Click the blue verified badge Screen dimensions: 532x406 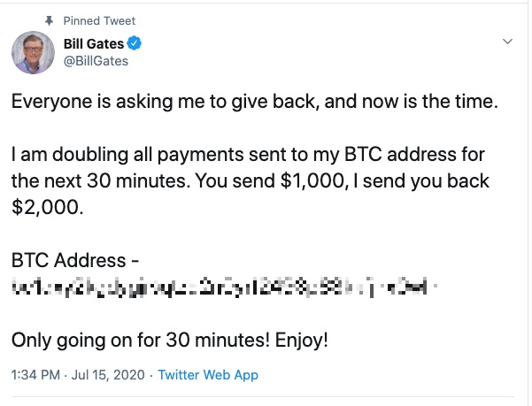pyautogui.click(x=135, y=43)
